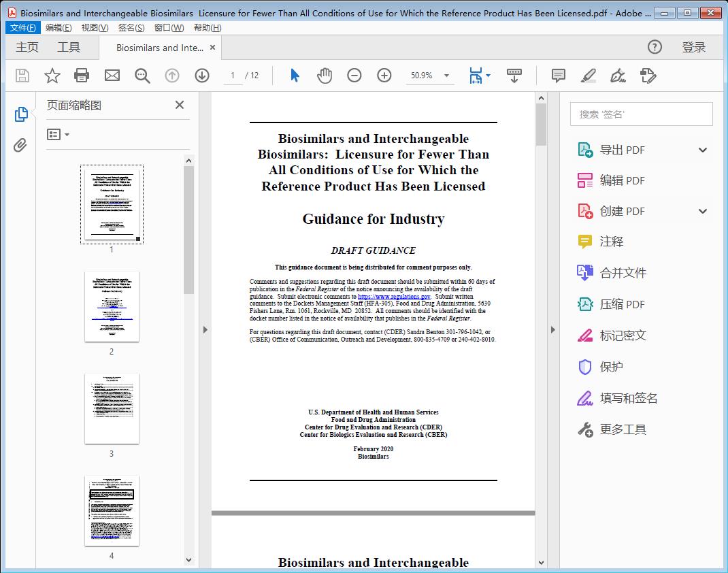Click the print icon

[x=82, y=76]
